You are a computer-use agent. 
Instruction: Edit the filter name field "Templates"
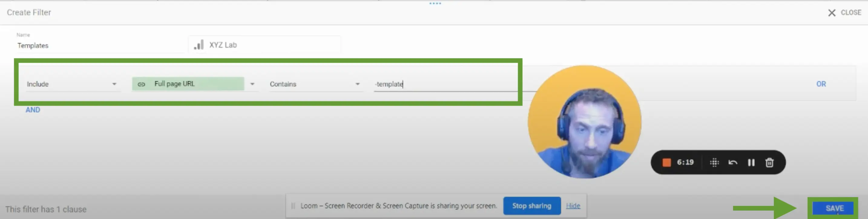pyautogui.click(x=100, y=45)
